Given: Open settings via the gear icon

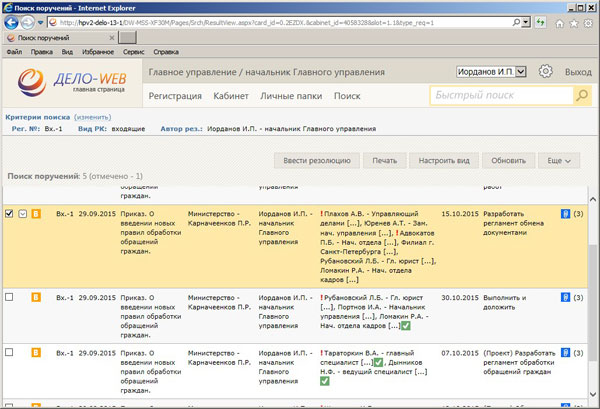Looking at the screenshot, I should (545, 72).
